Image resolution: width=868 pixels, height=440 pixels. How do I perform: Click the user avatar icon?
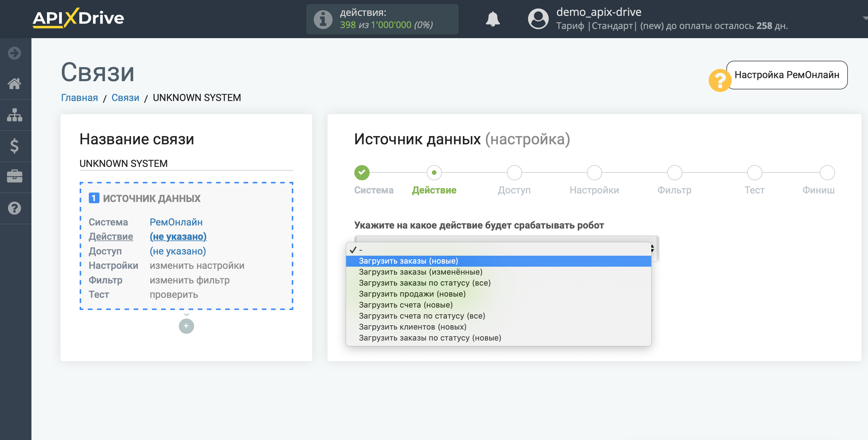(538, 19)
